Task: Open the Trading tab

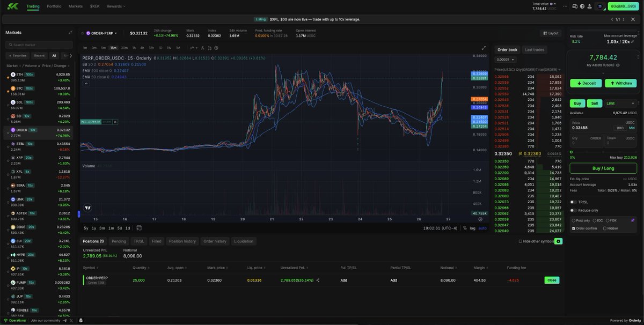Action: [33, 6]
